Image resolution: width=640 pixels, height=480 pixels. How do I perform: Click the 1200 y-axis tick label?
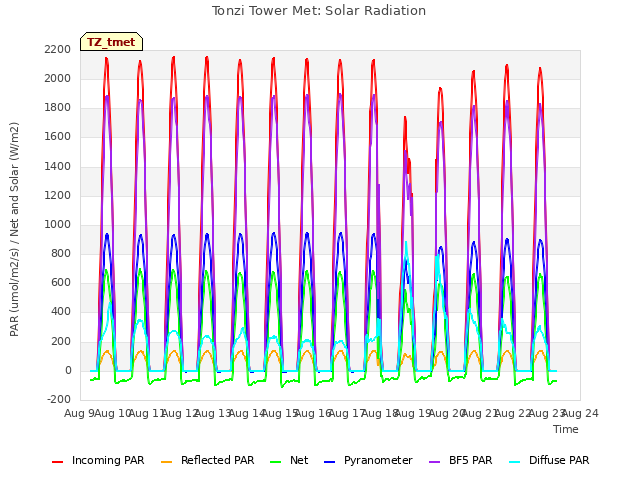58,195
